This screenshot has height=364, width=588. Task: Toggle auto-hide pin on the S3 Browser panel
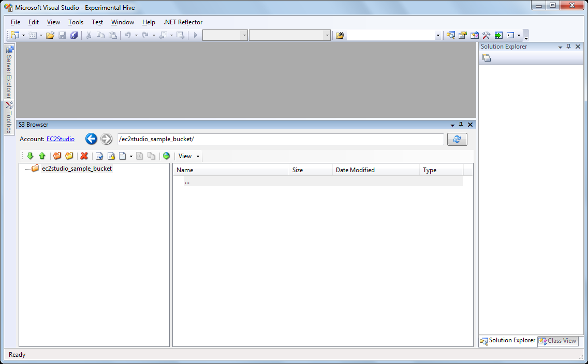[x=461, y=124]
